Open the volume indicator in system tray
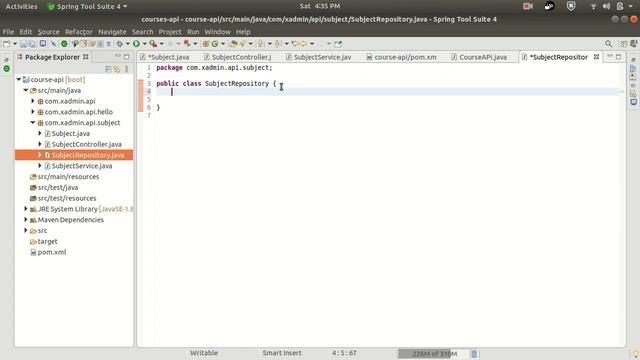The height and width of the screenshot is (360, 640). [x=606, y=6]
